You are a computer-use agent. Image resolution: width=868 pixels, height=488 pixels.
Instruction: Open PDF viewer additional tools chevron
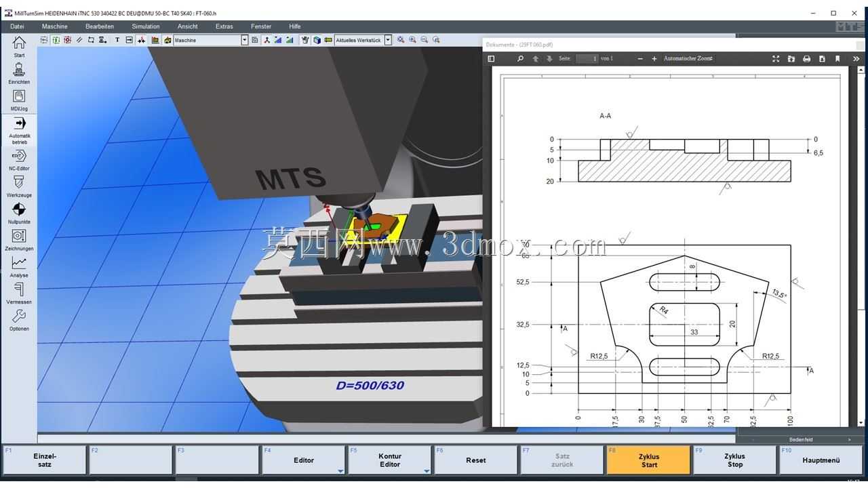pos(856,59)
